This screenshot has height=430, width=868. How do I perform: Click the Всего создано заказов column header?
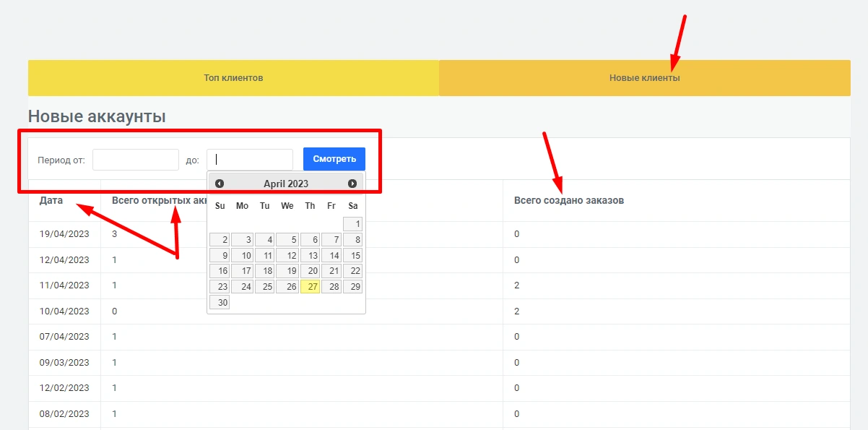[x=569, y=200]
